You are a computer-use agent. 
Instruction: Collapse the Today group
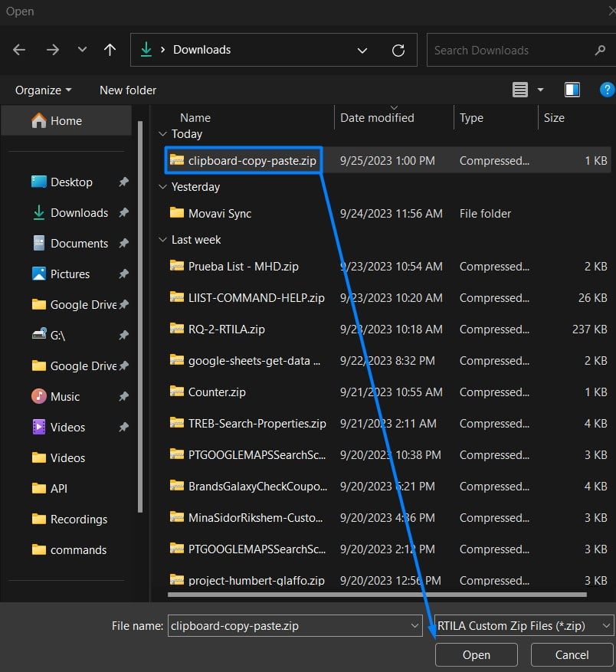pos(162,134)
